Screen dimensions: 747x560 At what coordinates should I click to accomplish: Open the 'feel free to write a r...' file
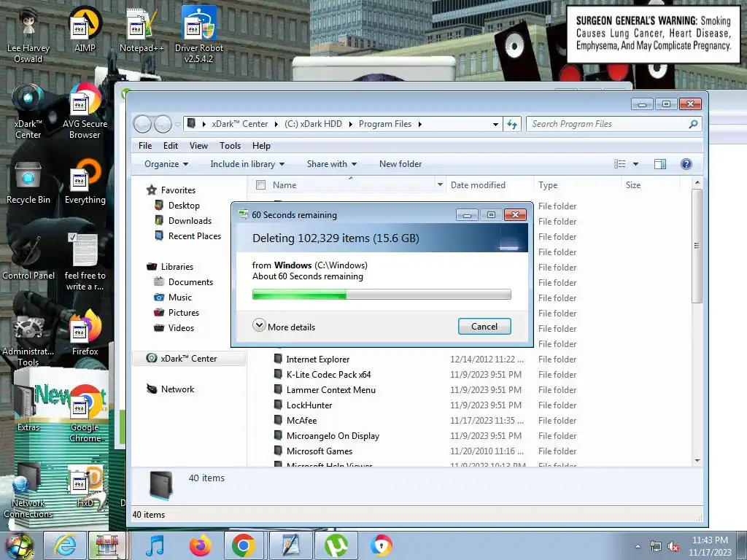(x=85, y=262)
